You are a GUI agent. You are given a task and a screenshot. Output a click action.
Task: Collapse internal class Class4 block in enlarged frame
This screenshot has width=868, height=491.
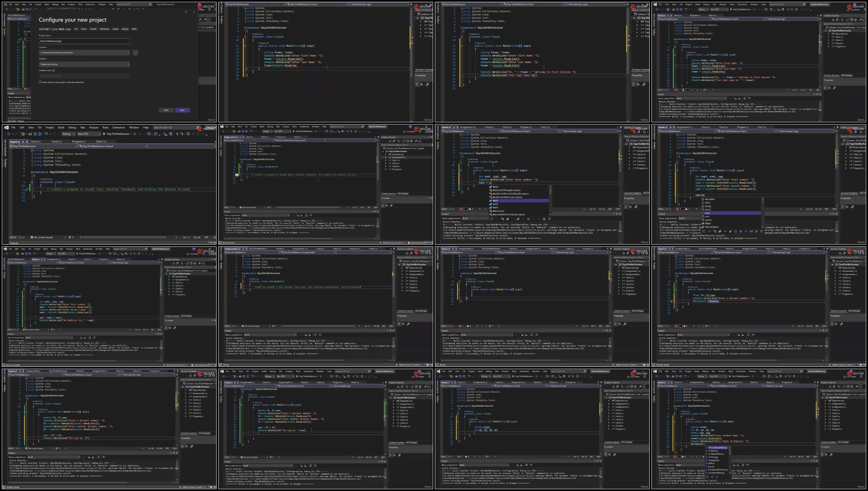pyautogui.click(x=32, y=182)
